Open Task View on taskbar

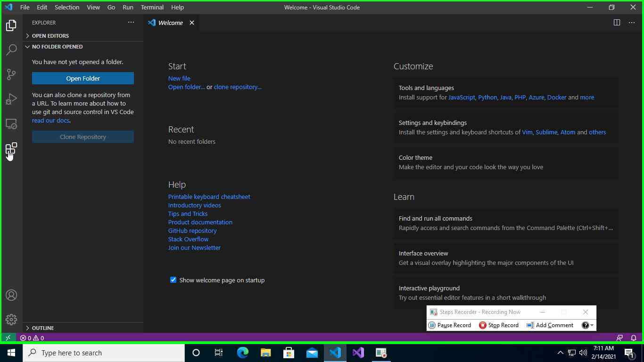click(219, 353)
